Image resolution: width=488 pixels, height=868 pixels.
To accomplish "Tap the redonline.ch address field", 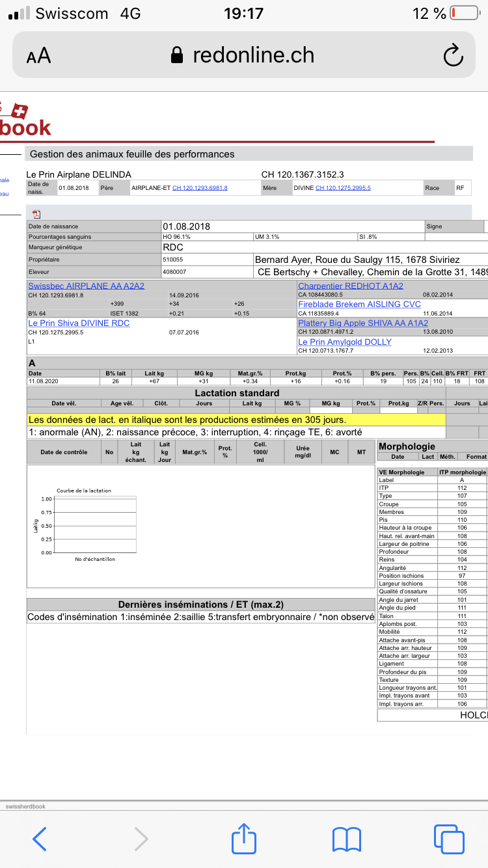I will pyautogui.click(x=244, y=56).
